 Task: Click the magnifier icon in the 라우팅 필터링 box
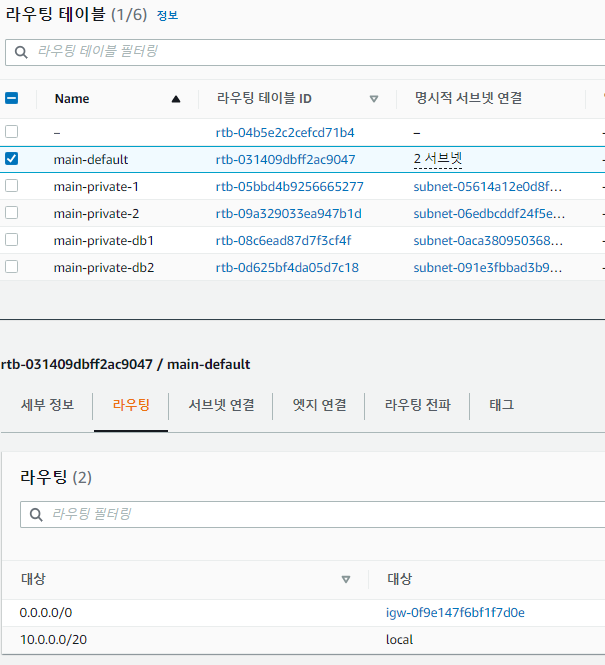(36, 514)
